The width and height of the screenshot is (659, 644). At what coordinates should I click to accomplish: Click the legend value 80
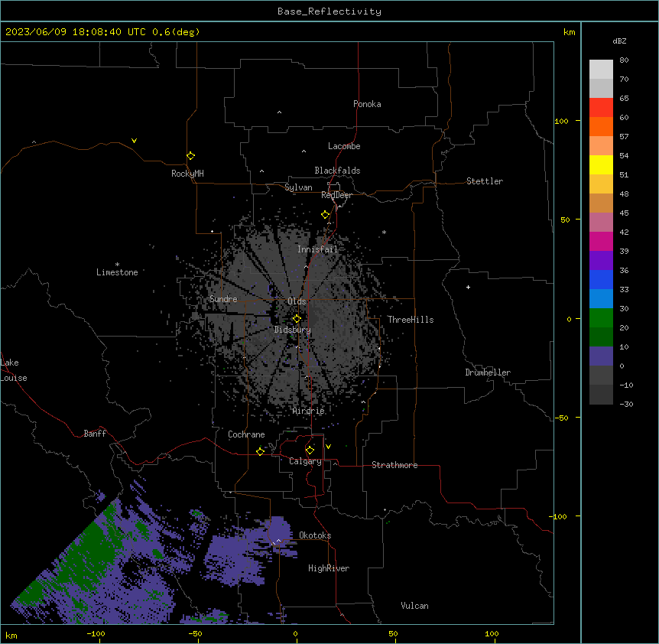point(624,60)
